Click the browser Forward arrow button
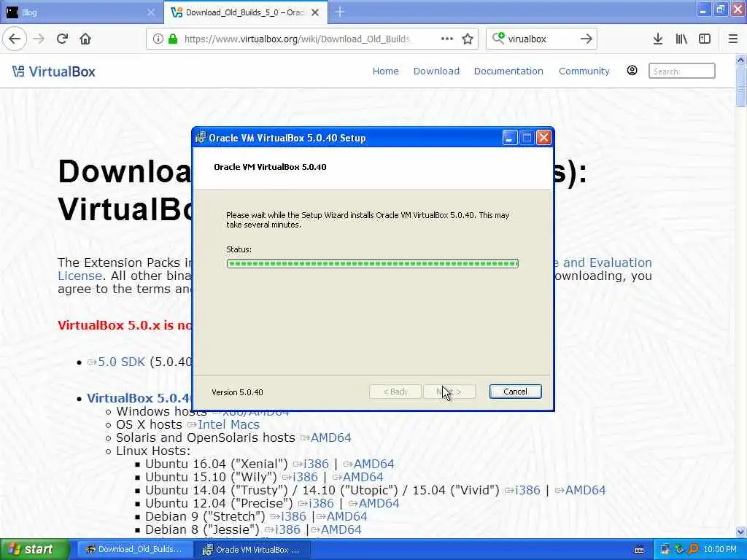The image size is (747, 560). point(39,39)
